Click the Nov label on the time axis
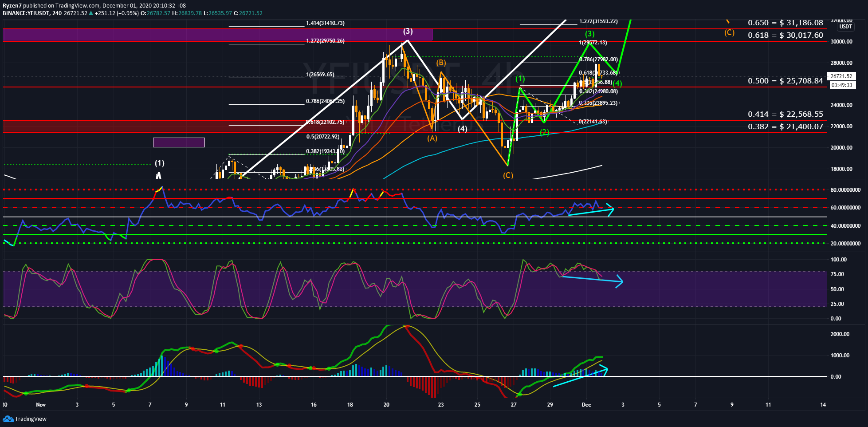This screenshot has width=868, height=427. (x=41, y=405)
